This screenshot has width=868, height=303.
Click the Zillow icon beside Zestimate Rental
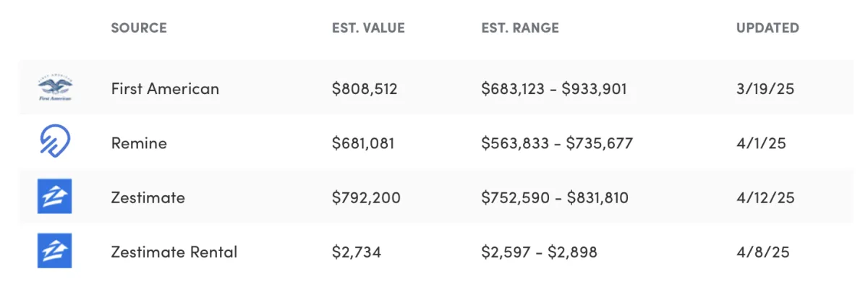click(x=55, y=252)
